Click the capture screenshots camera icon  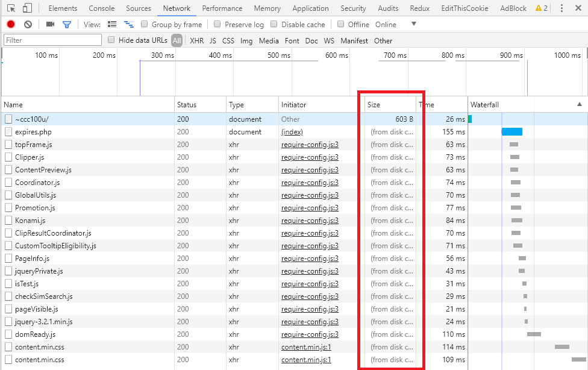coord(50,25)
